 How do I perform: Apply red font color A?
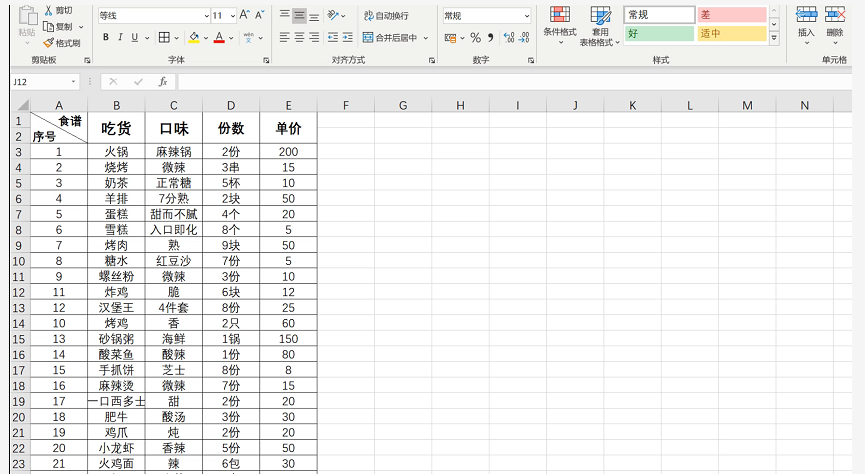pyautogui.click(x=219, y=38)
